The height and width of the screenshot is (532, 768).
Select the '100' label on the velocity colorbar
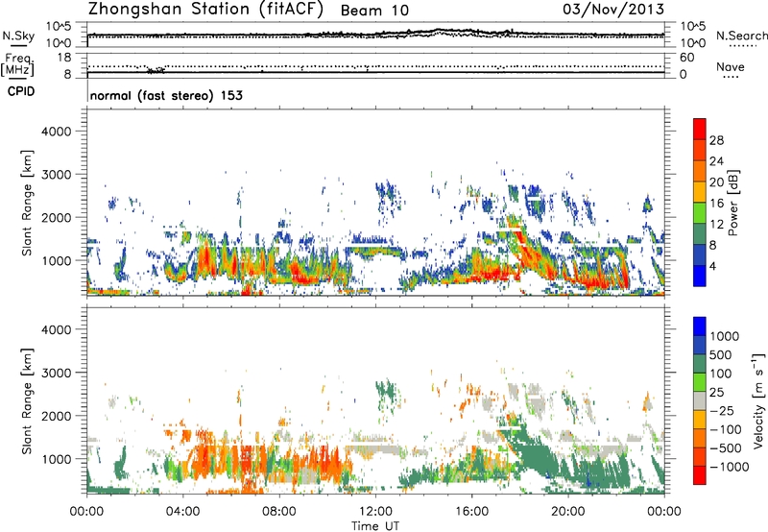click(x=723, y=374)
